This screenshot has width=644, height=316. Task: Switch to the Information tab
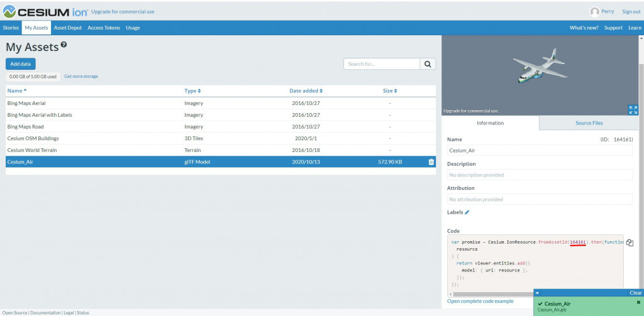coord(490,123)
